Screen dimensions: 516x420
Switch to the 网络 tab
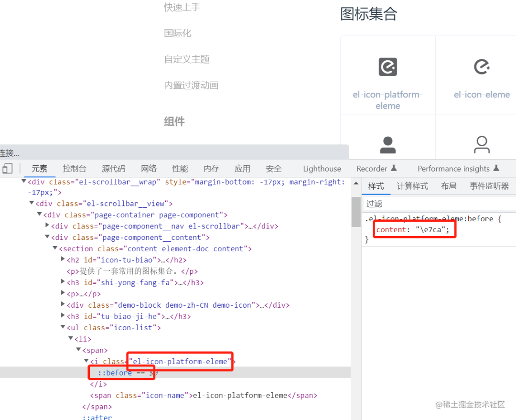[149, 169]
